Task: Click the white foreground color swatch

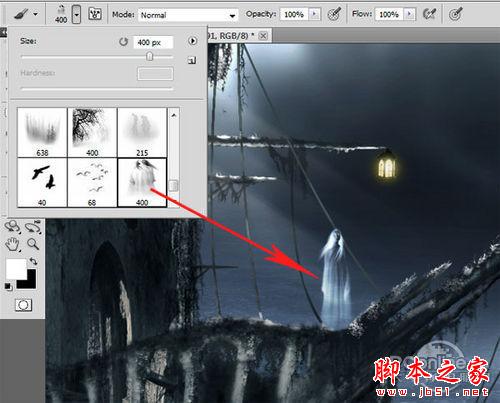Action: pos(15,269)
